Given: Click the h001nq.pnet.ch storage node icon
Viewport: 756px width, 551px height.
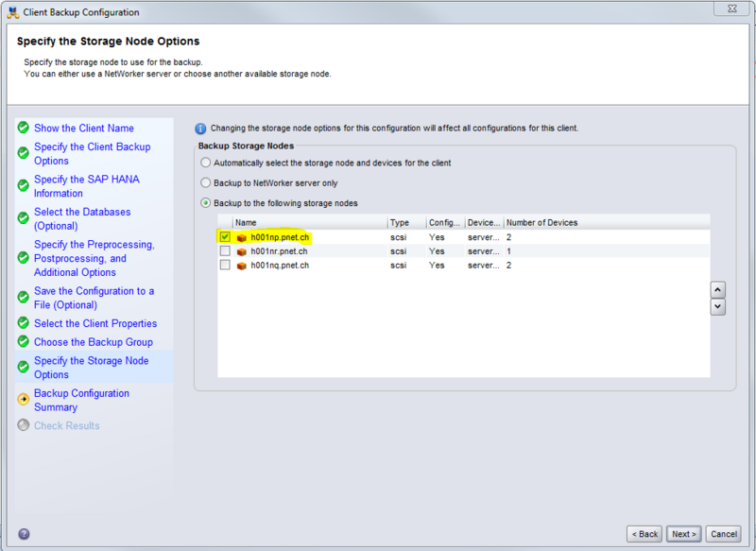Looking at the screenshot, I should [242, 266].
